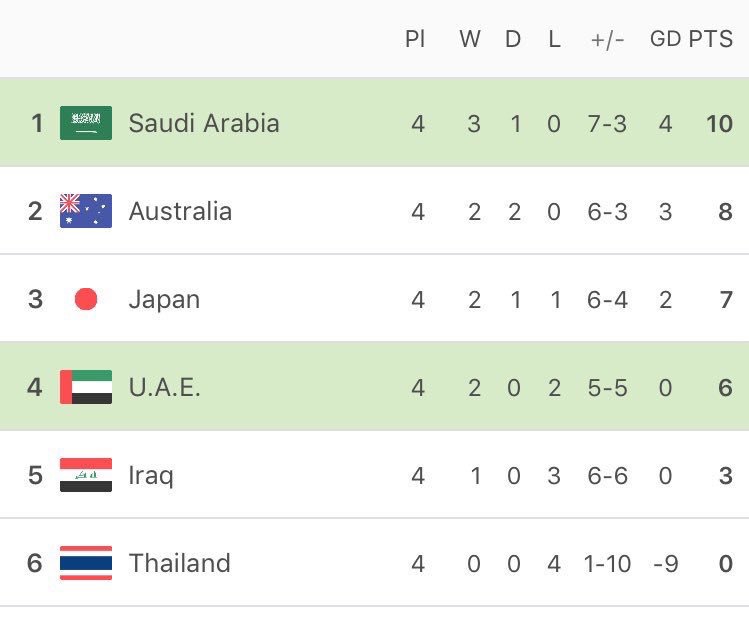Tap the Australia flag icon
The image size is (749, 640).
86,211
